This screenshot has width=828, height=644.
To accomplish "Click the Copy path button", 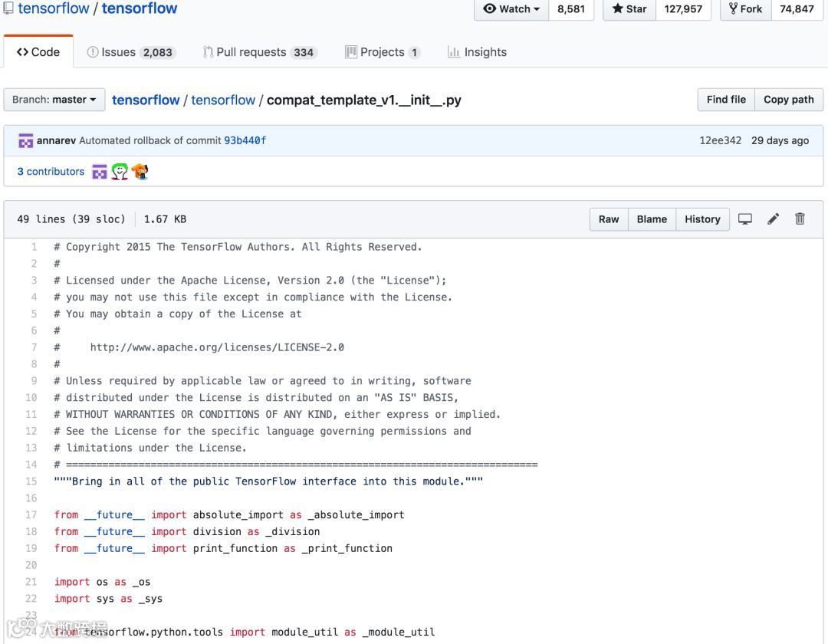I will pyautogui.click(x=789, y=100).
